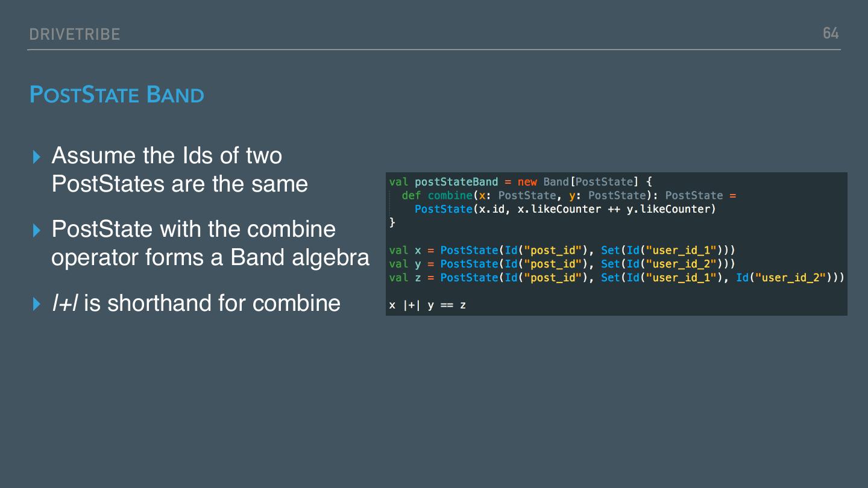Image resolution: width=868 pixels, height=488 pixels.
Task: Click the bullet arrow beside "|+| is shorthand"
Action: click(37, 304)
